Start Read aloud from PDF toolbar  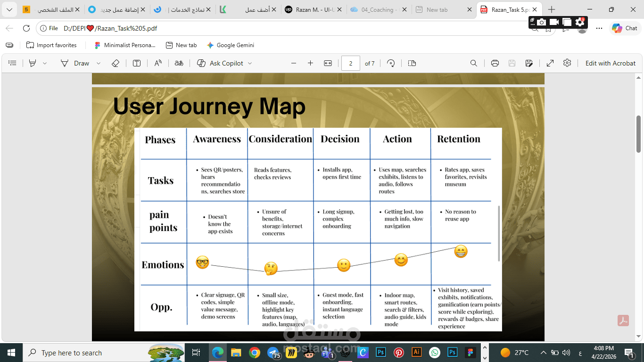click(158, 63)
